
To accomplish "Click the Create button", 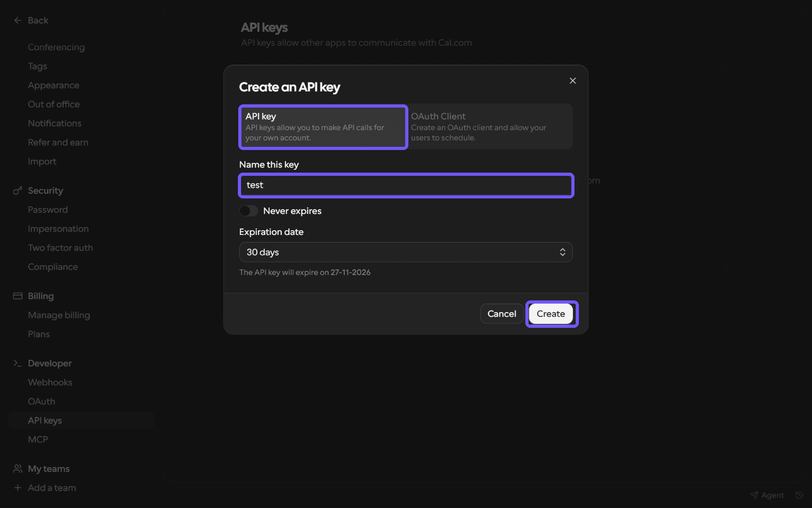I will click(551, 314).
